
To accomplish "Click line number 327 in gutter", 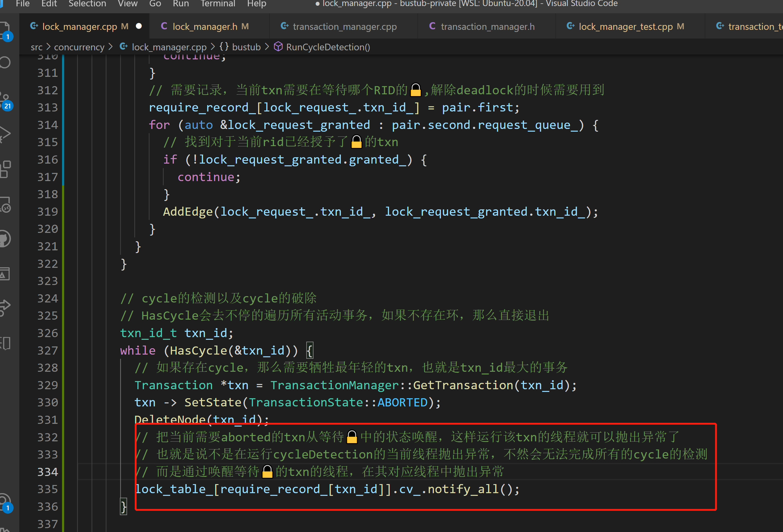I will click(48, 350).
